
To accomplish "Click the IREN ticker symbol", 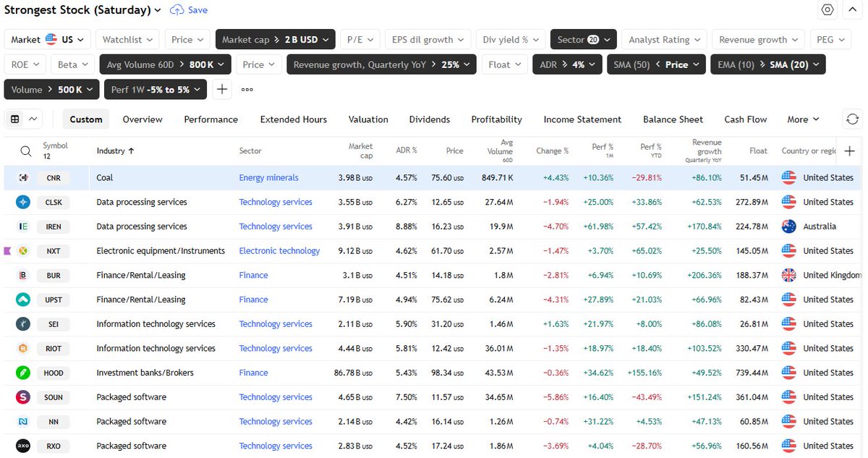I will pos(54,226).
